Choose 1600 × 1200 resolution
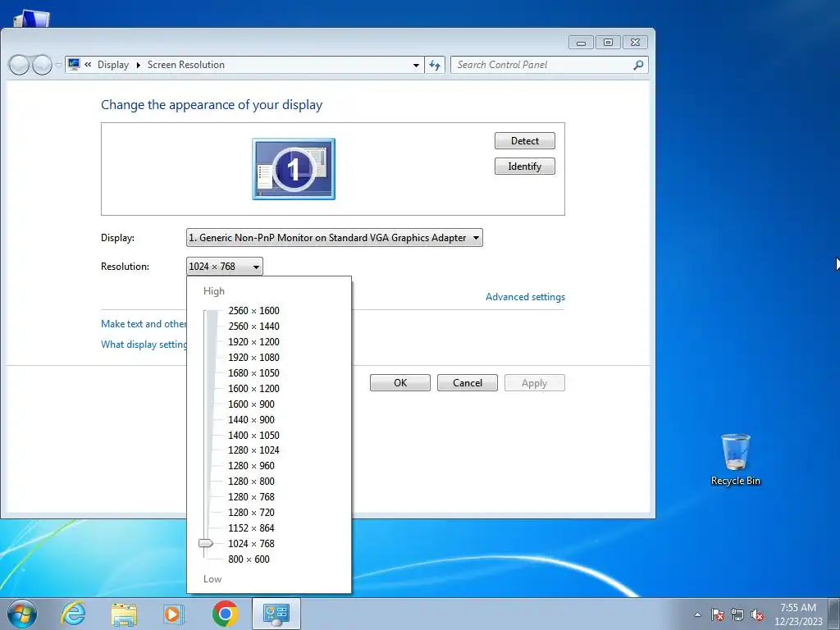Image resolution: width=840 pixels, height=630 pixels. (x=253, y=388)
